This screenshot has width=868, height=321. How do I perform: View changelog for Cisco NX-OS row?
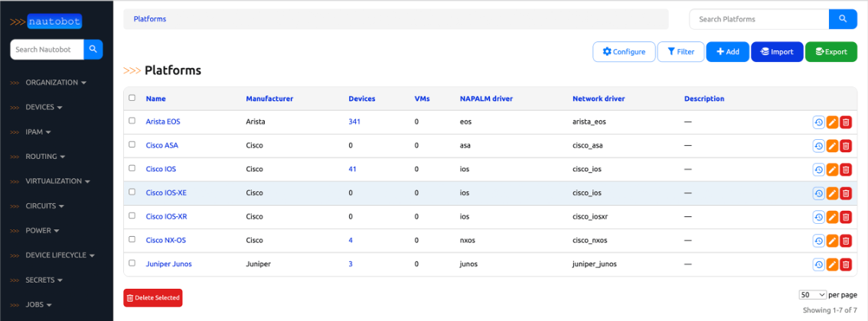(818, 241)
